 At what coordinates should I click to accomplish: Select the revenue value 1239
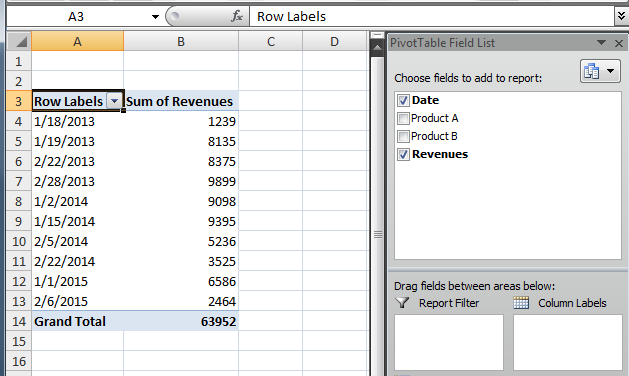[x=181, y=121]
